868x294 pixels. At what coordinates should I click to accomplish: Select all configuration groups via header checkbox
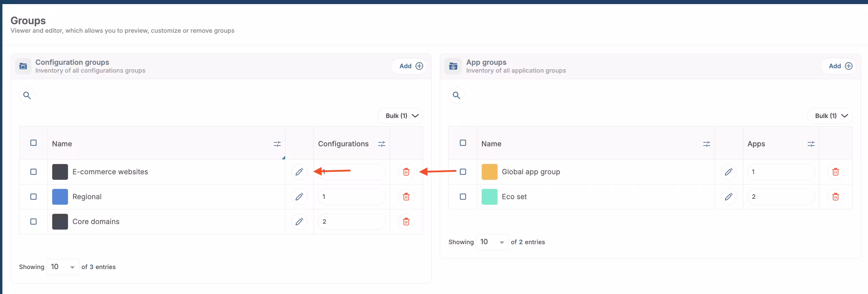pyautogui.click(x=33, y=143)
